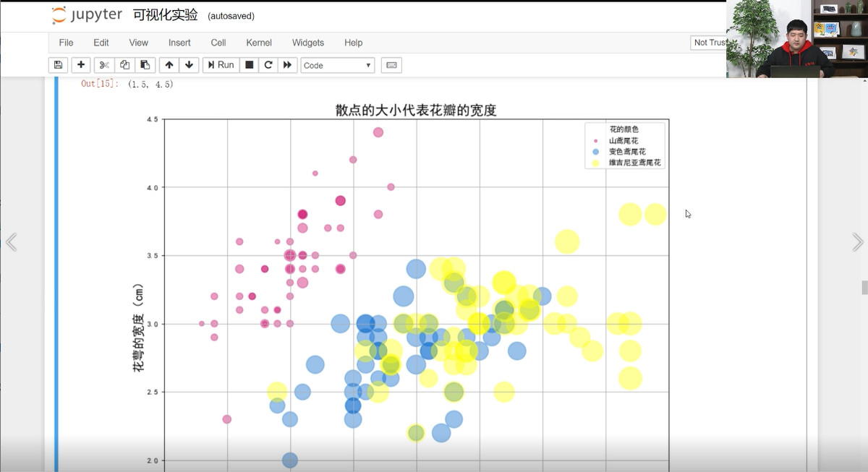Move the selected cell down
This screenshot has width=868, height=472.
(x=189, y=65)
